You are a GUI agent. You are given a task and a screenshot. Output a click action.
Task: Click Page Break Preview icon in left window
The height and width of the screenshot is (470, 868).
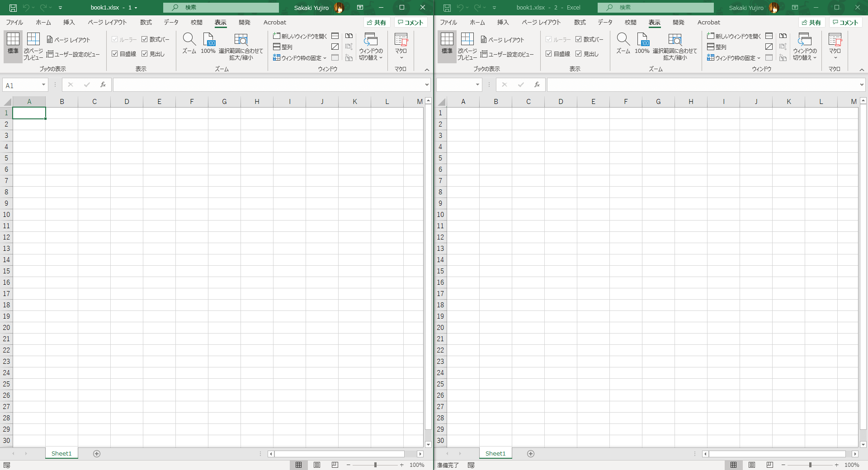coord(33,40)
